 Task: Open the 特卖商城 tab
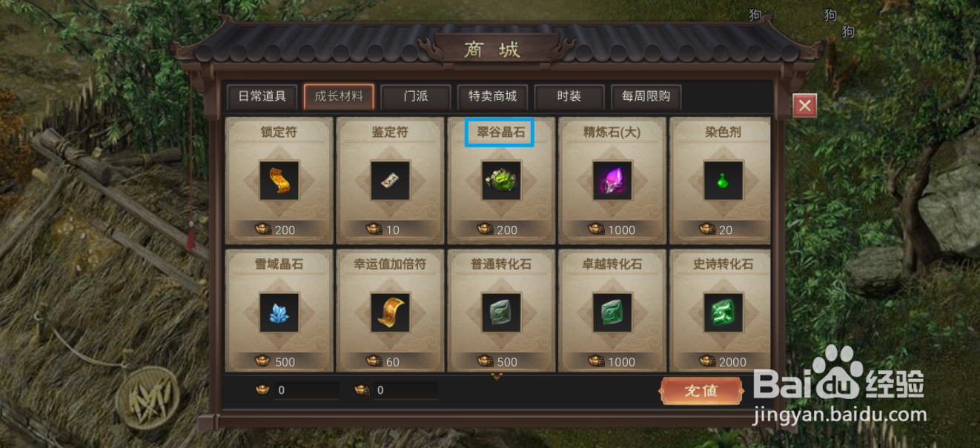click(x=492, y=97)
